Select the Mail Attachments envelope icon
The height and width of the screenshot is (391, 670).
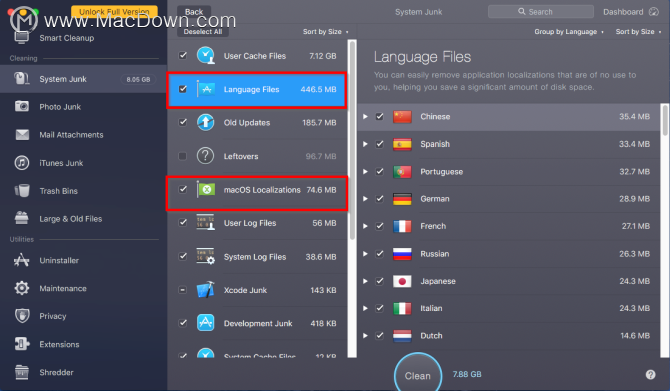22,135
